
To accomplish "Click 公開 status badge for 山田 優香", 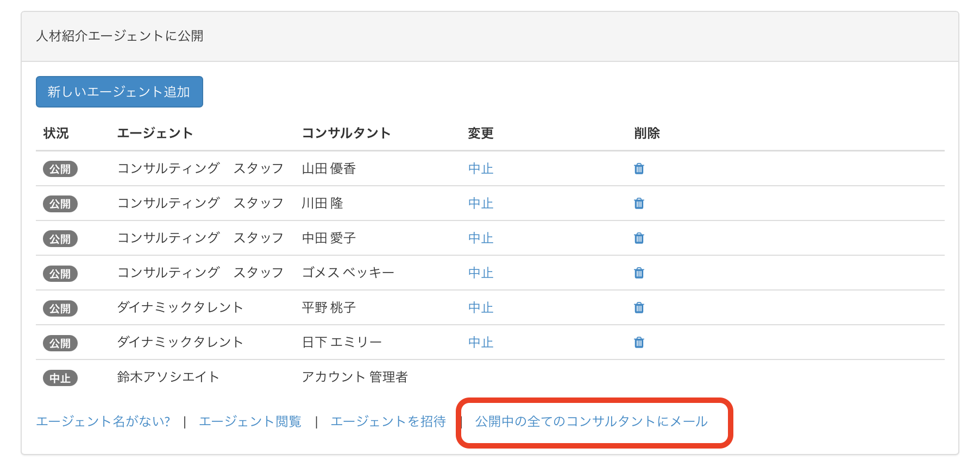I will (x=60, y=169).
